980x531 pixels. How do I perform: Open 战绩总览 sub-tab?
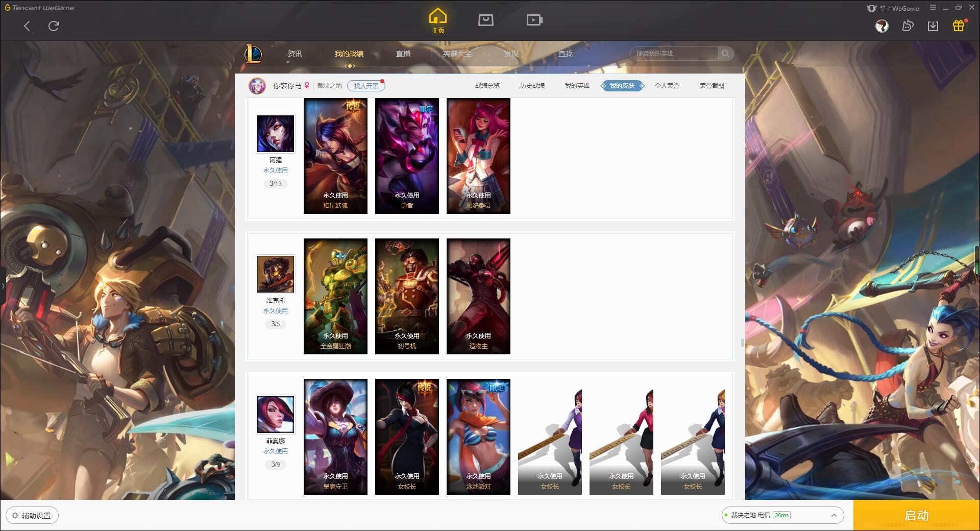click(x=487, y=86)
